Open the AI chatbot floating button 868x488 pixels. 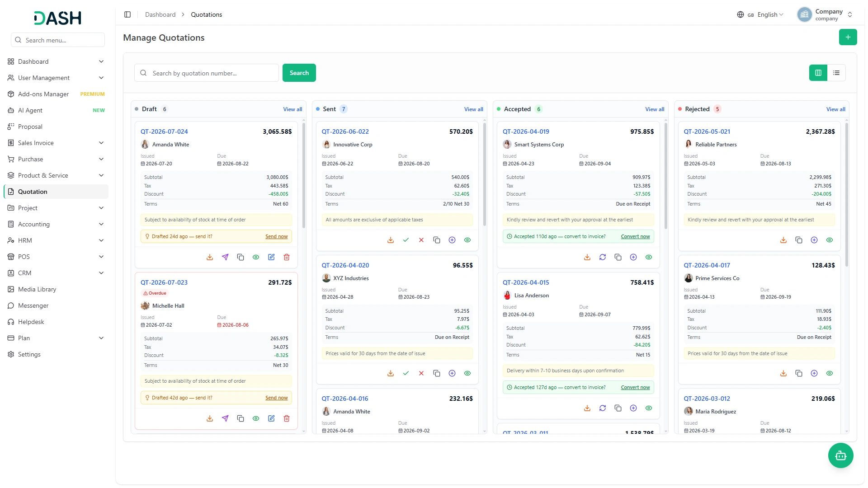point(841,455)
